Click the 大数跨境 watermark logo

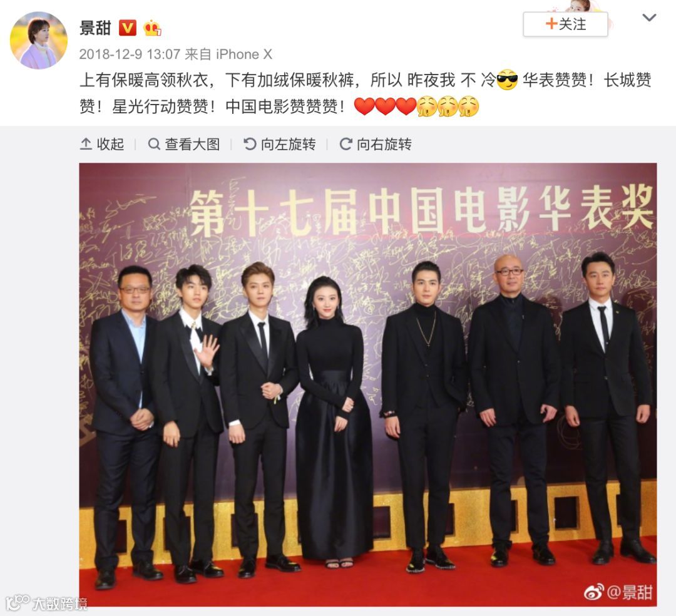[x=46, y=603]
